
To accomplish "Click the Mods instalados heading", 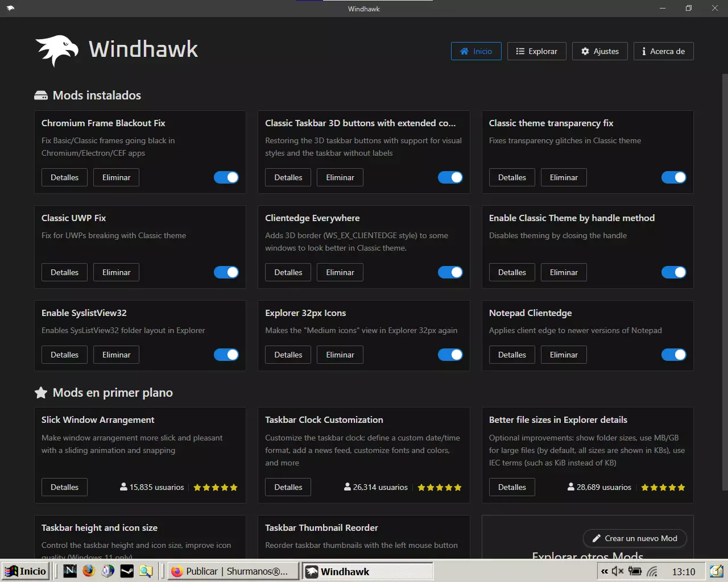I will pyautogui.click(x=97, y=95).
